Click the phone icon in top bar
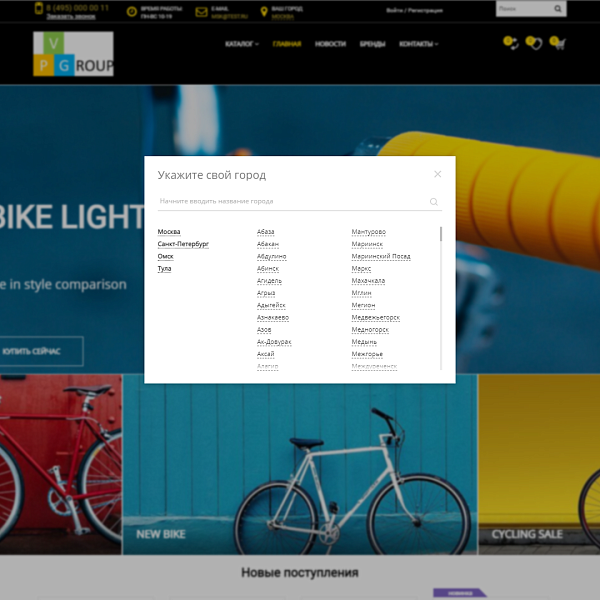Image resolution: width=600 pixels, height=600 pixels. click(x=38, y=9)
